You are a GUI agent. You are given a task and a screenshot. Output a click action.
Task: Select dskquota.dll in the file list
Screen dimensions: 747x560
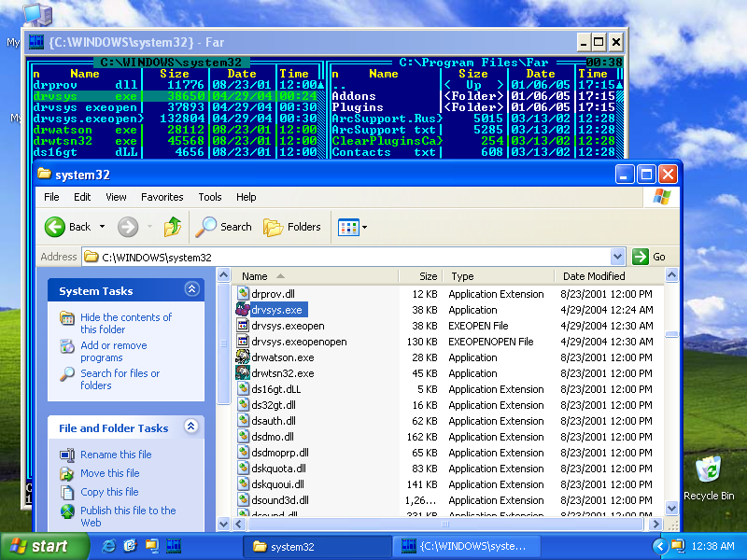click(278, 469)
